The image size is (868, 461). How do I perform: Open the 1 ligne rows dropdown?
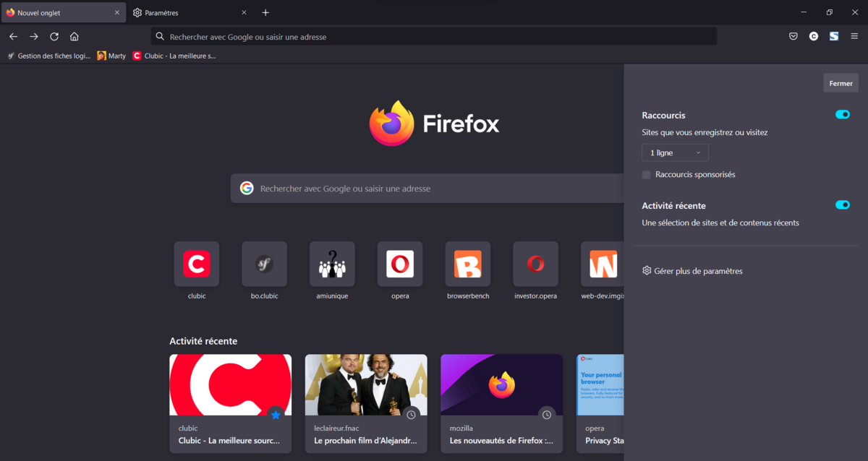pos(675,152)
